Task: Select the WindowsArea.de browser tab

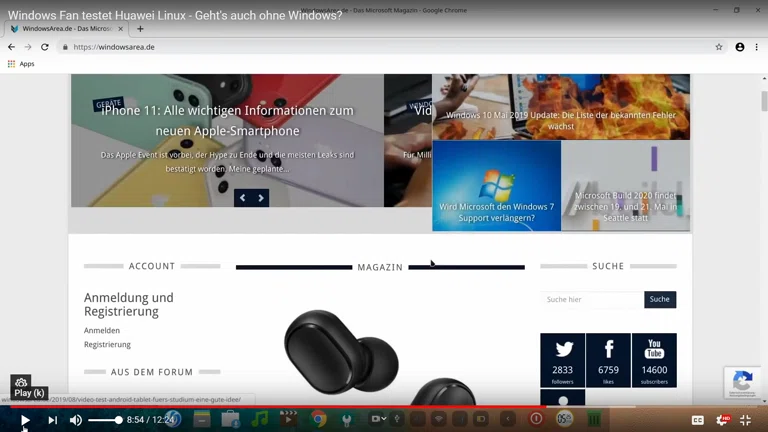Action: pos(67,29)
